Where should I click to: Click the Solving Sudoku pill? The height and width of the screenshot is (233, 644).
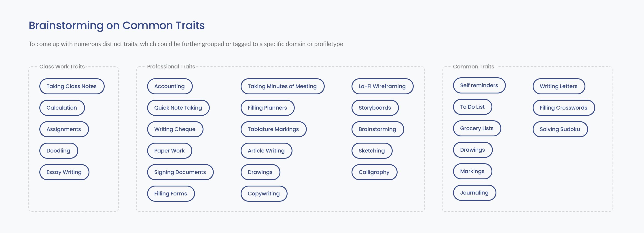(x=560, y=129)
